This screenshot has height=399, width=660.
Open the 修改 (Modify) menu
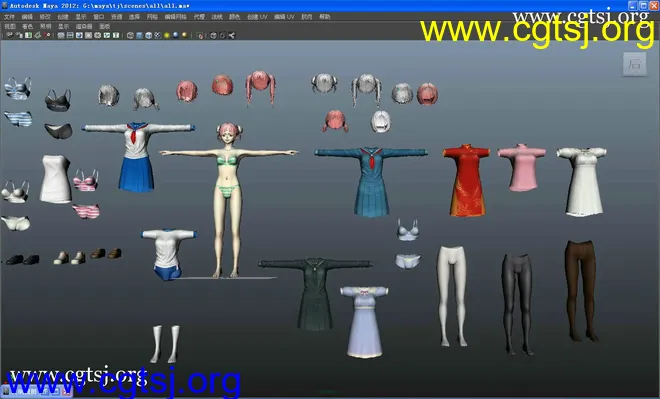[45, 17]
